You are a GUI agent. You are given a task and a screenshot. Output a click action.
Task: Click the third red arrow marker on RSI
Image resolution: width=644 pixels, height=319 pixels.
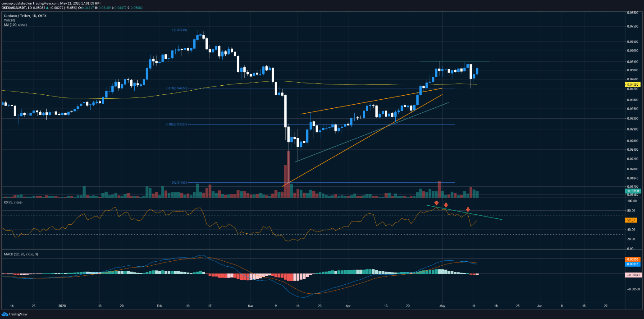[468, 209]
